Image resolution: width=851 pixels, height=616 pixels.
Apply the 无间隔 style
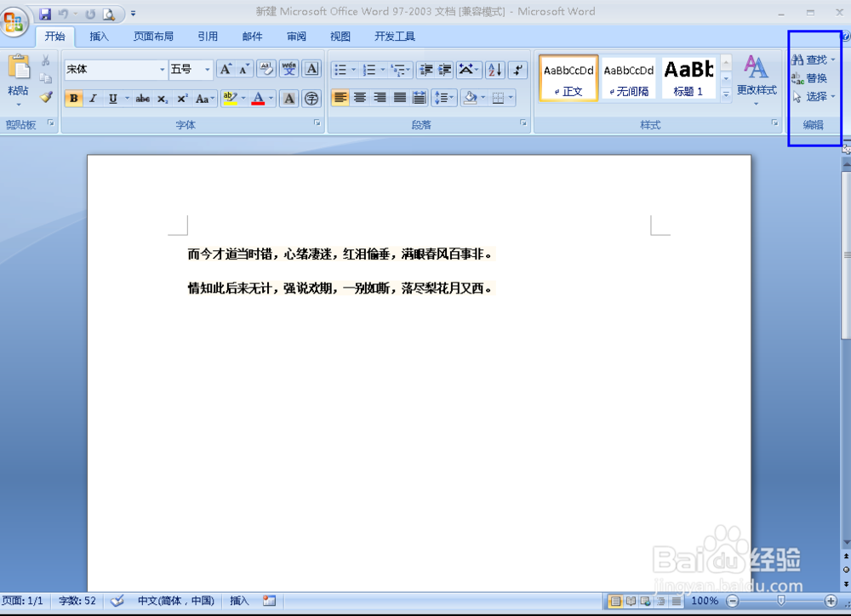[629, 78]
